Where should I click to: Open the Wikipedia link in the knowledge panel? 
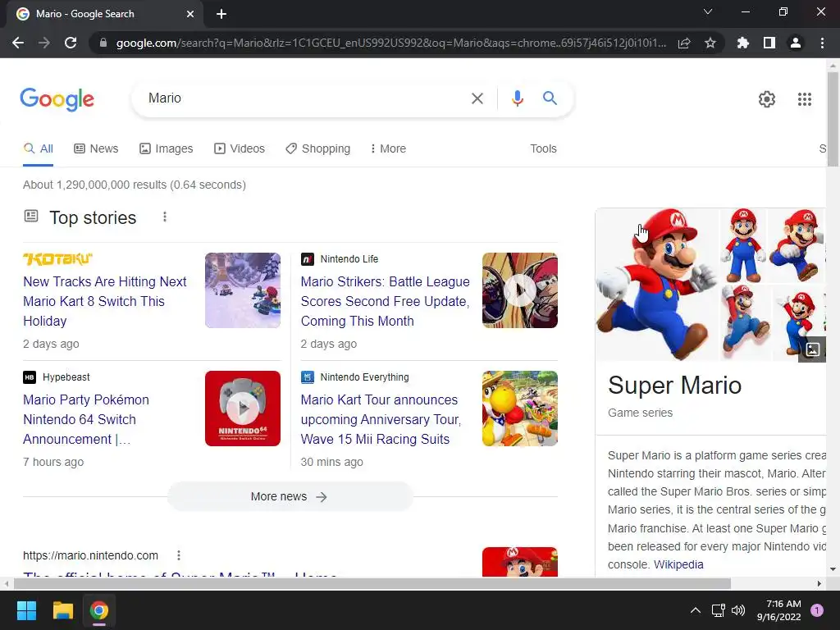coord(678,564)
